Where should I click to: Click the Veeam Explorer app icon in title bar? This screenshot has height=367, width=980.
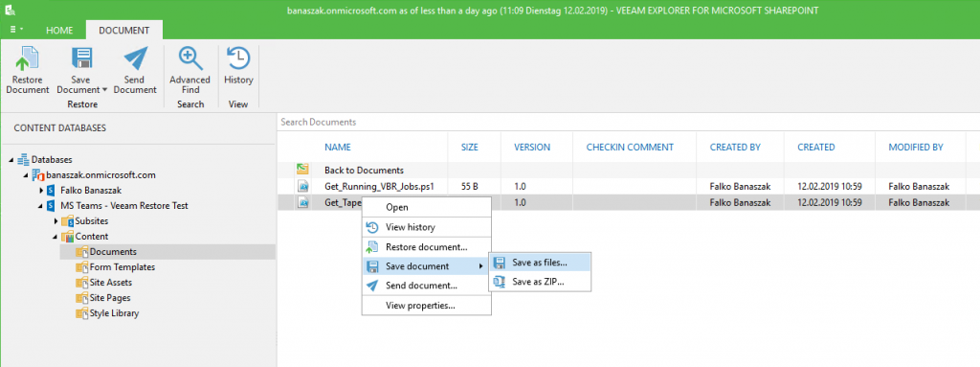tap(10, 11)
